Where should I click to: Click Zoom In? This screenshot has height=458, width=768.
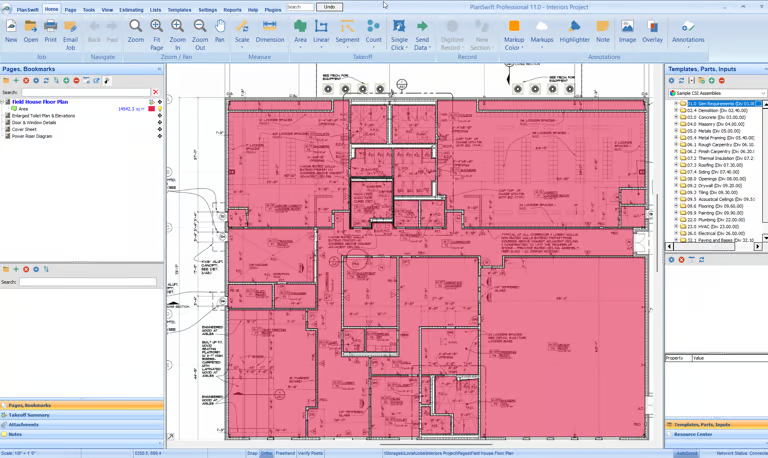(x=177, y=35)
